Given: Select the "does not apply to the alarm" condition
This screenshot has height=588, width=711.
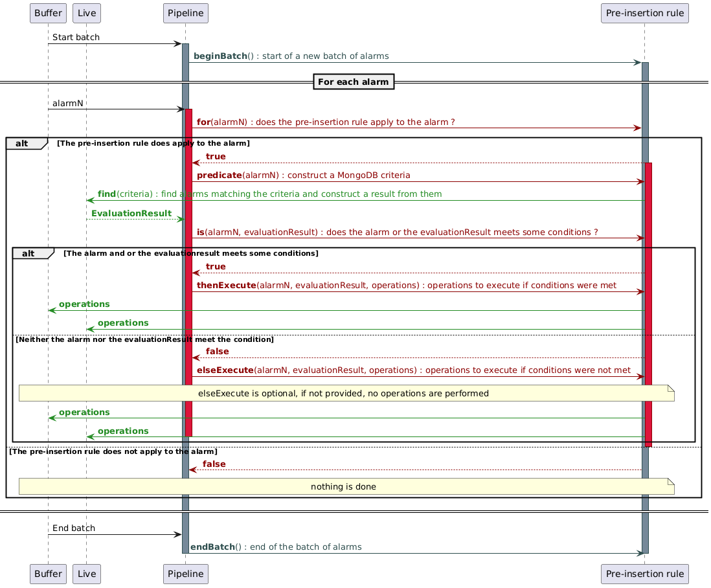Looking at the screenshot, I should [113, 451].
